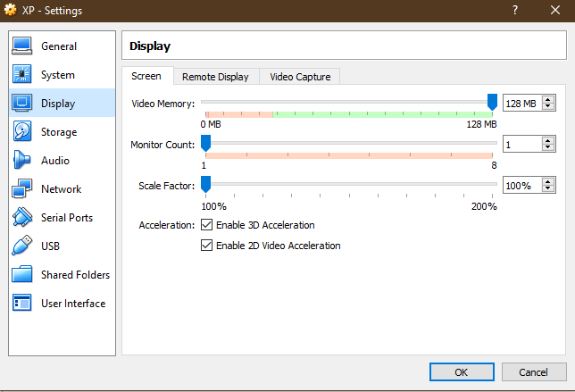The width and height of the screenshot is (575, 392).
Task: Increase Video Memory with up arrow
Action: pos(548,100)
